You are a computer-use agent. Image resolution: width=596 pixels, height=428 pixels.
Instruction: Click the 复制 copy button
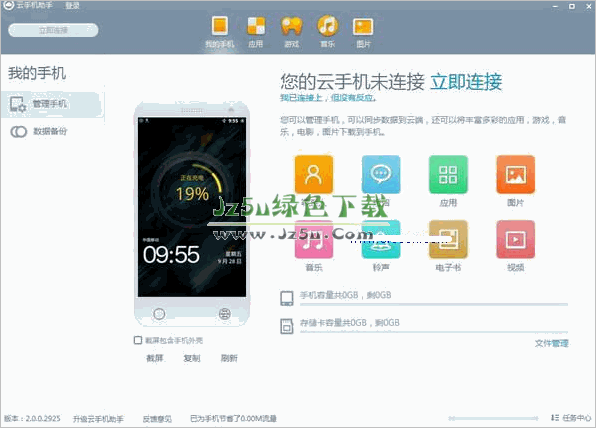coord(192,358)
